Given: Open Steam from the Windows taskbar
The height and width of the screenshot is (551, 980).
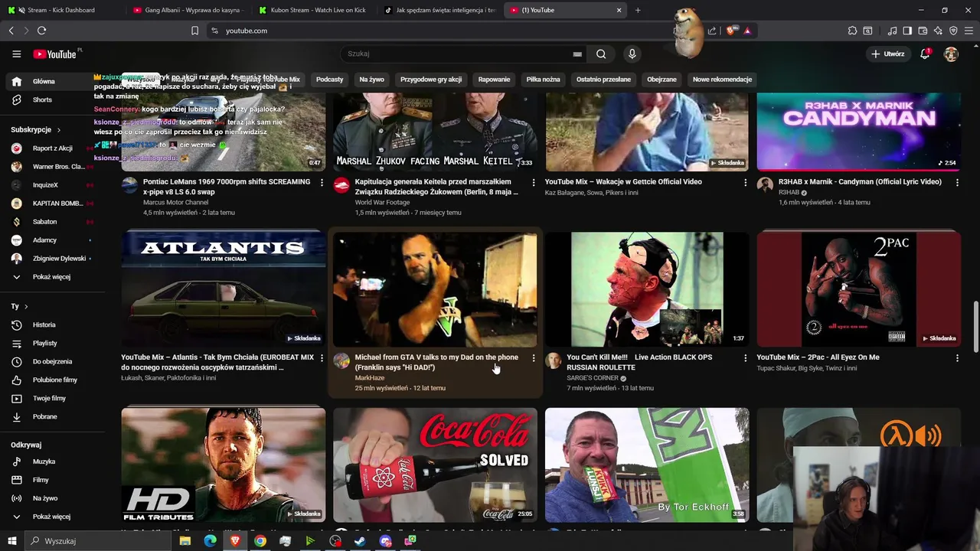Looking at the screenshot, I should click(361, 541).
